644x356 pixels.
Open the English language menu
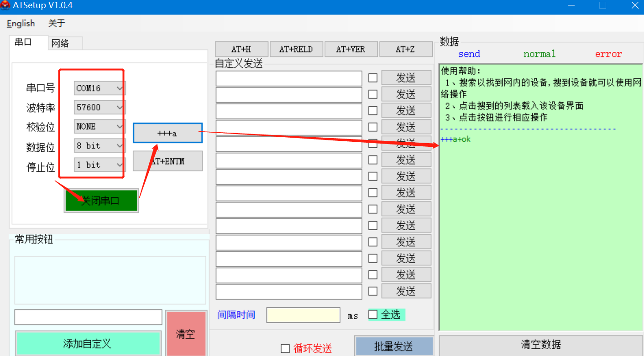click(21, 23)
